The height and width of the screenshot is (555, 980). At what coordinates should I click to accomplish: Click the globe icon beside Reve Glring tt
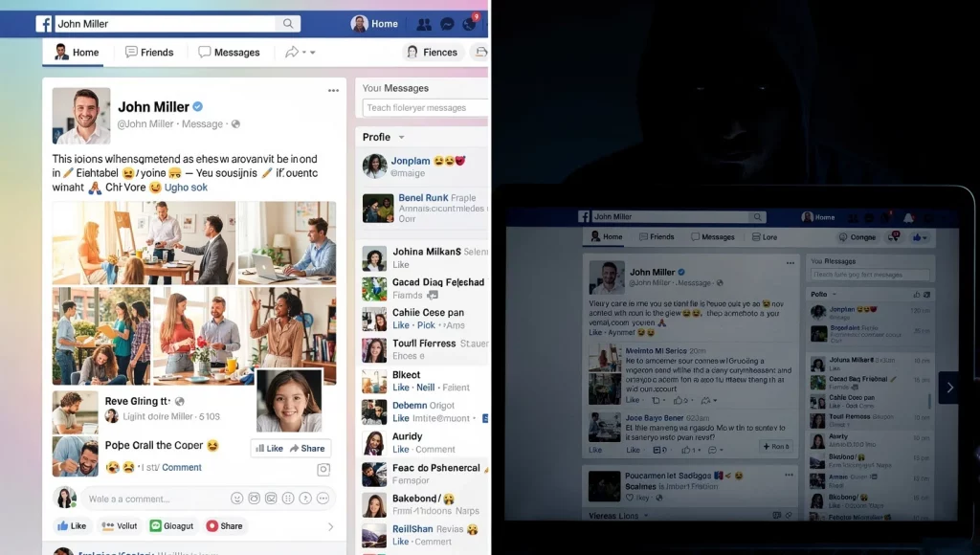pos(180,401)
